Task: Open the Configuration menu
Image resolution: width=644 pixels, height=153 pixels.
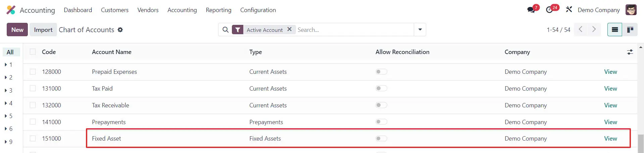Action: [258, 10]
